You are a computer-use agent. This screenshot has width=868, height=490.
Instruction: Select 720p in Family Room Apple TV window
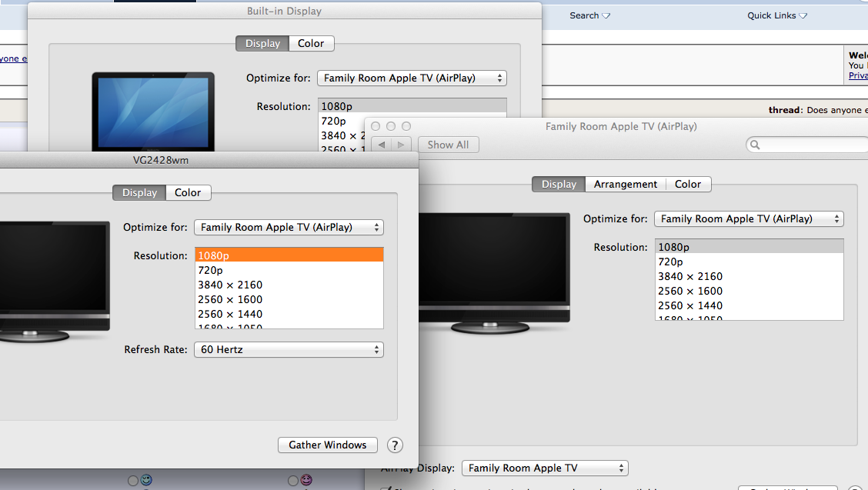pos(749,262)
